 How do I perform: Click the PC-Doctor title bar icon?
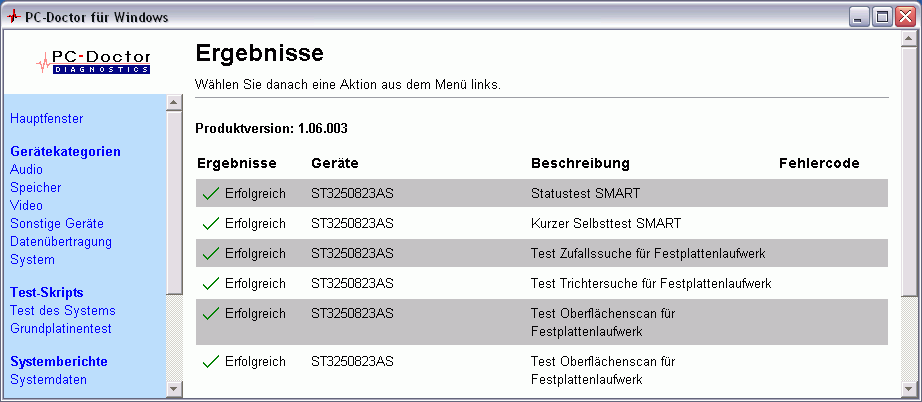tap(13, 17)
